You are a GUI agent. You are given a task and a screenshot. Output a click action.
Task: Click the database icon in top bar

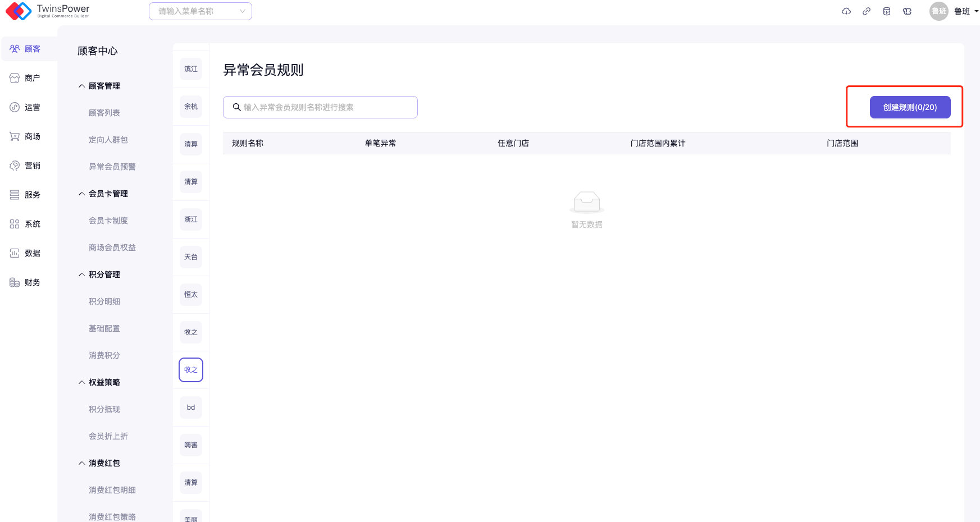(887, 11)
